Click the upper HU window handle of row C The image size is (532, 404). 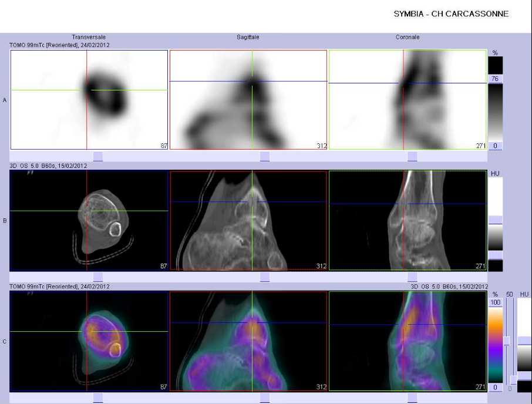click(x=524, y=341)
